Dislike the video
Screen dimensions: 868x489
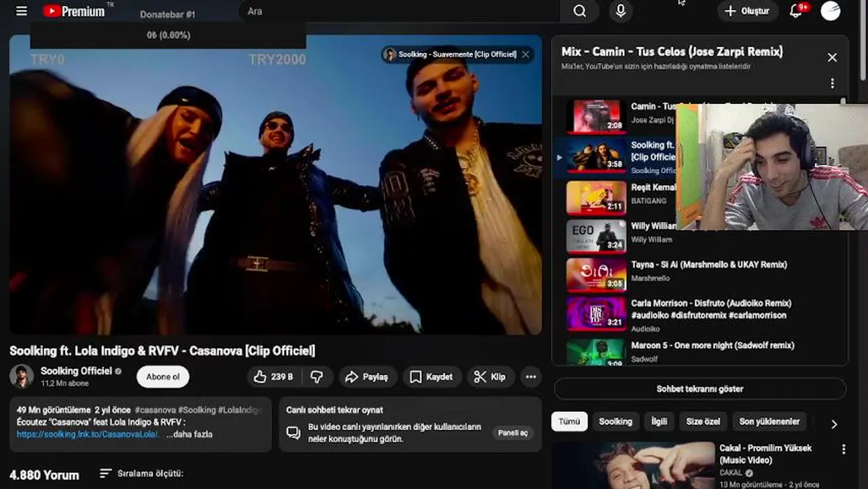317,377
